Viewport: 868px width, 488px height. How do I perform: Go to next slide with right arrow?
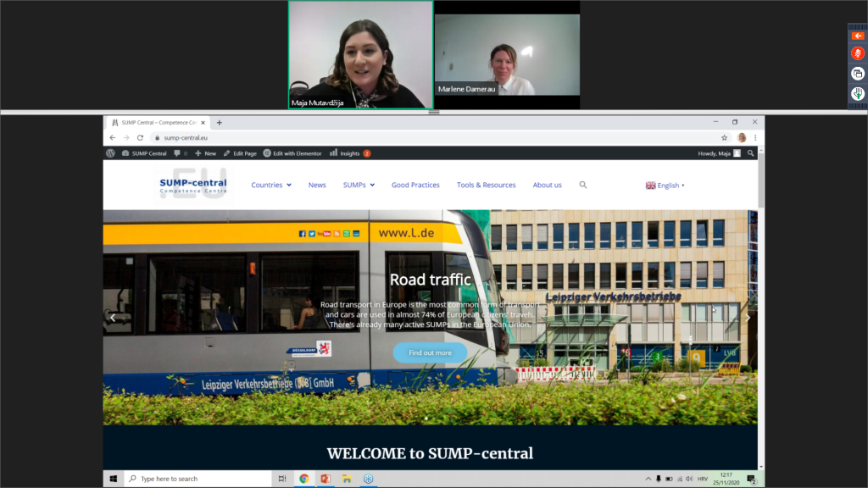click(x=748, y=318)
